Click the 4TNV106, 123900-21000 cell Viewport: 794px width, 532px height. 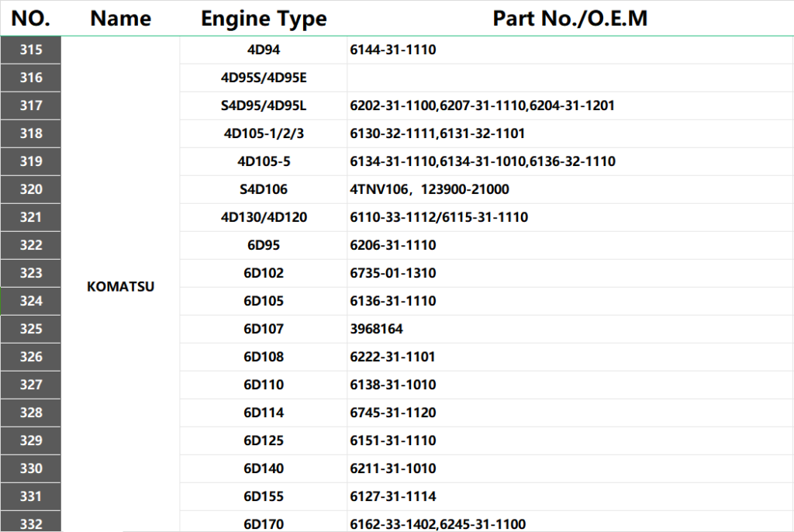(570, 189)
